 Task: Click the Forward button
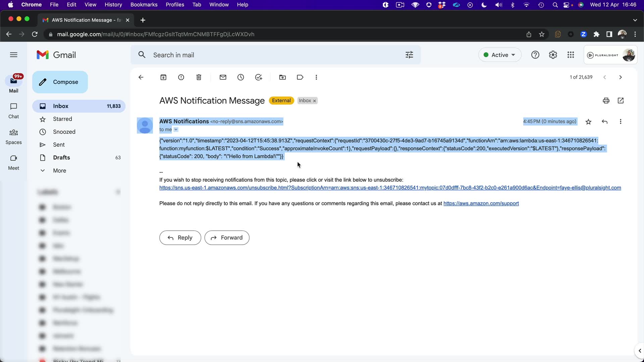click(227, 238)
